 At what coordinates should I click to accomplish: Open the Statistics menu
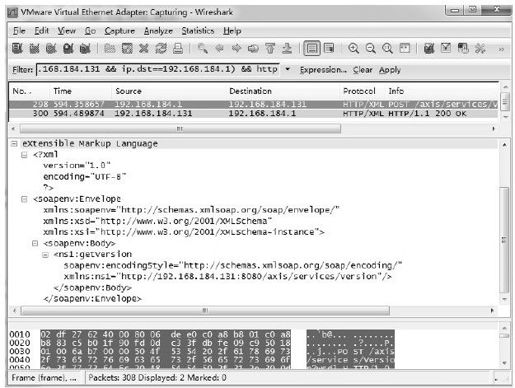[198, 31]
